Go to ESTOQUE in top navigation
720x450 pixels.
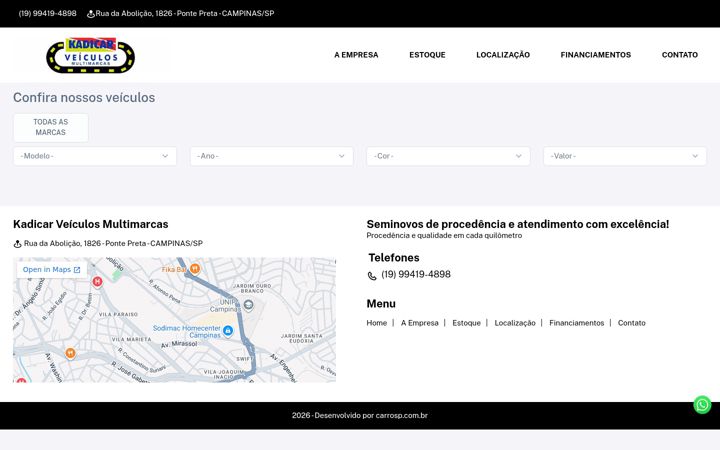tap(428, 55)
